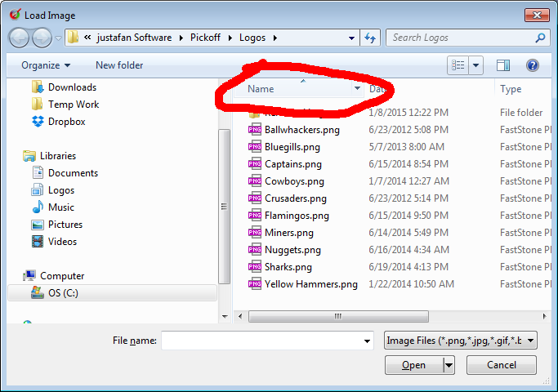This screenshot has height=392, width=558.
Task: Toggle the preview pane icon
Action: click(x=503, y=65)
